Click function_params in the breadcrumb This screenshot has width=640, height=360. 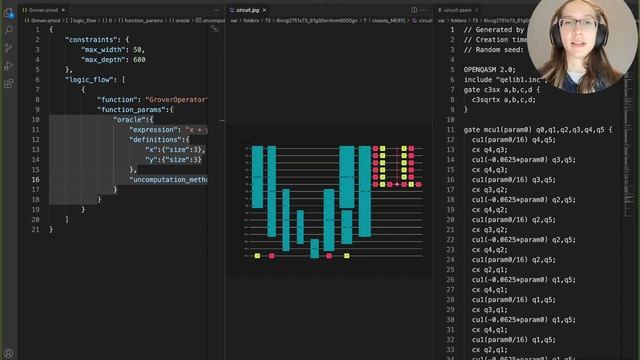point(140,20)
